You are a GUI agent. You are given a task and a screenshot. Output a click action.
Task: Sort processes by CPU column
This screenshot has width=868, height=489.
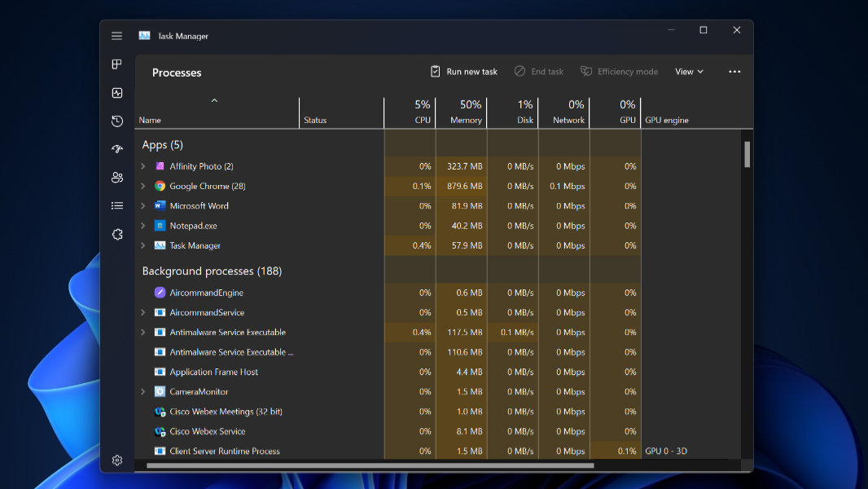coord(410,112)
